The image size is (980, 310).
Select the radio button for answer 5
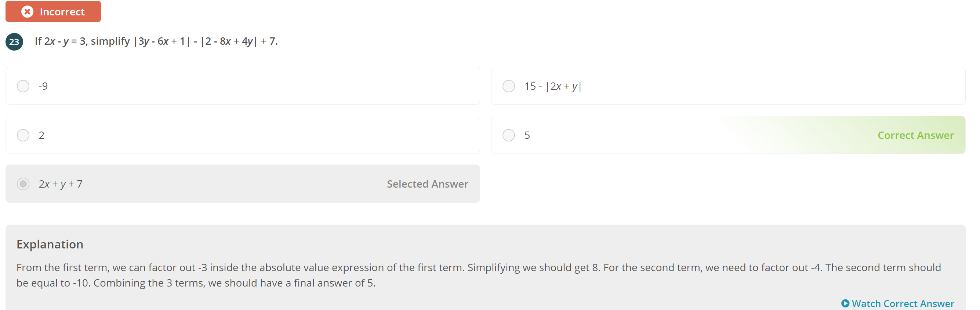[509, 135]
